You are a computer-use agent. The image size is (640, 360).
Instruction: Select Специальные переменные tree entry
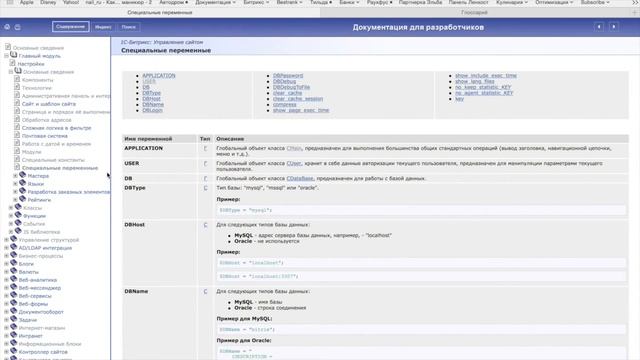[60, 168]
